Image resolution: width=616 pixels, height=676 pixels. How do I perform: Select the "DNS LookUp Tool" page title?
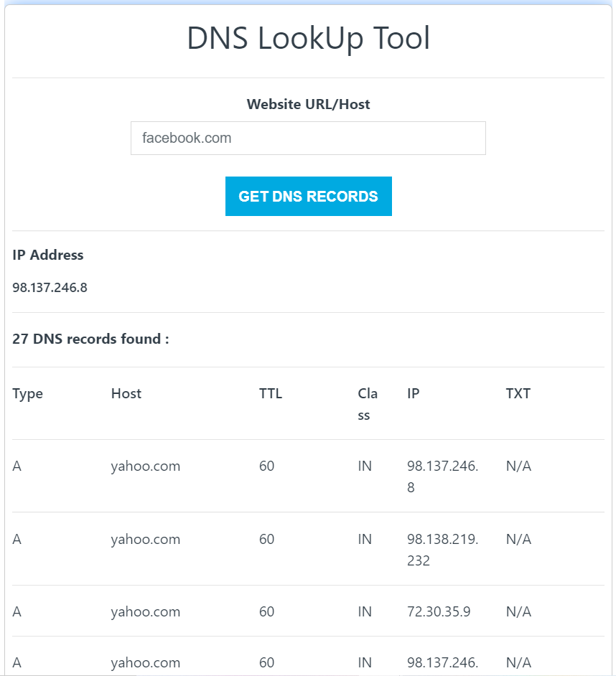(309, 38)
